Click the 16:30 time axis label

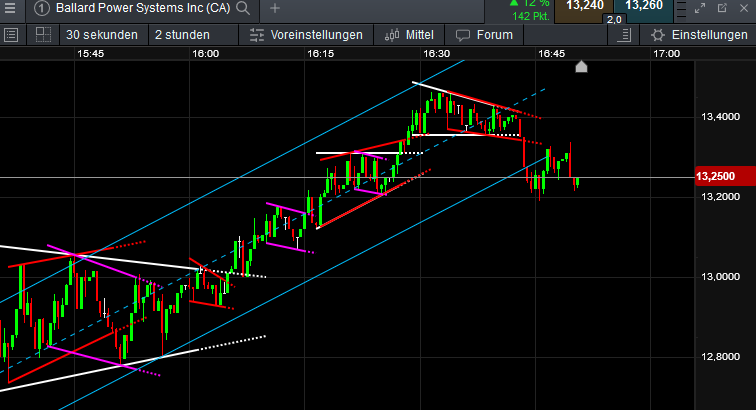tap(436, 54)
